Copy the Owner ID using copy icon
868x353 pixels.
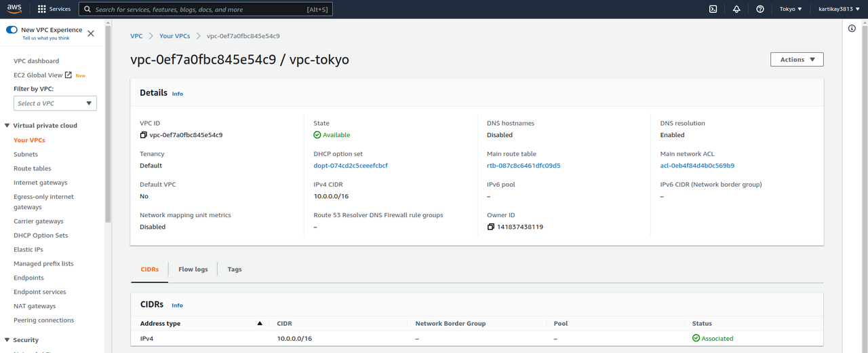pos(490,227)
